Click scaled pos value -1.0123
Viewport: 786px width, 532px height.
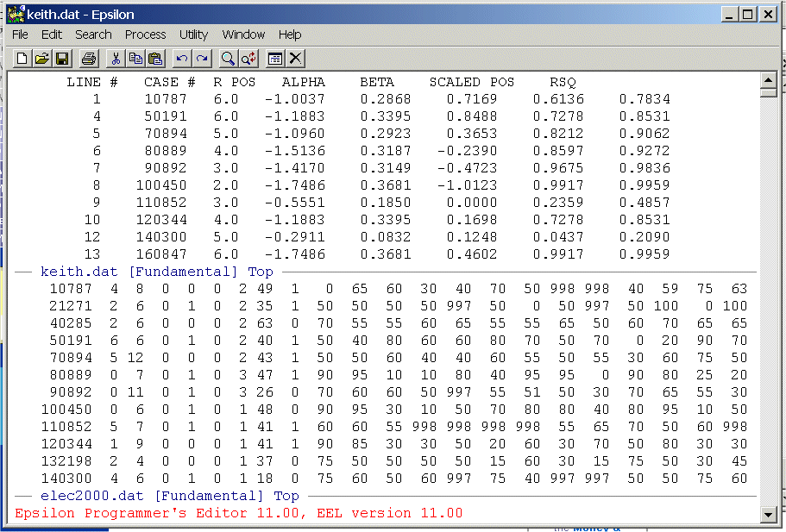click(467, 185)
